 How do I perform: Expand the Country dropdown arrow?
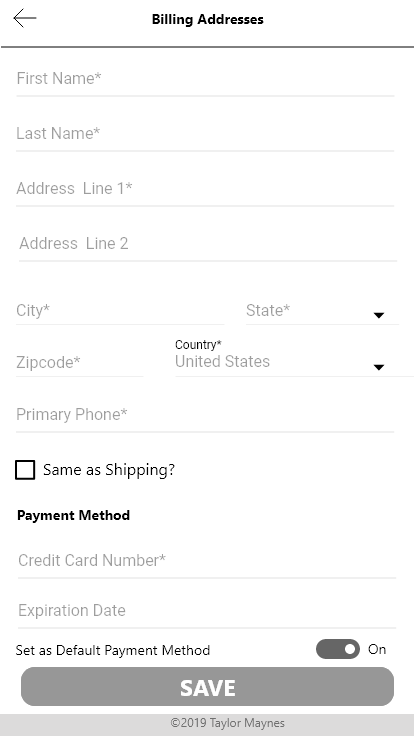379,367
